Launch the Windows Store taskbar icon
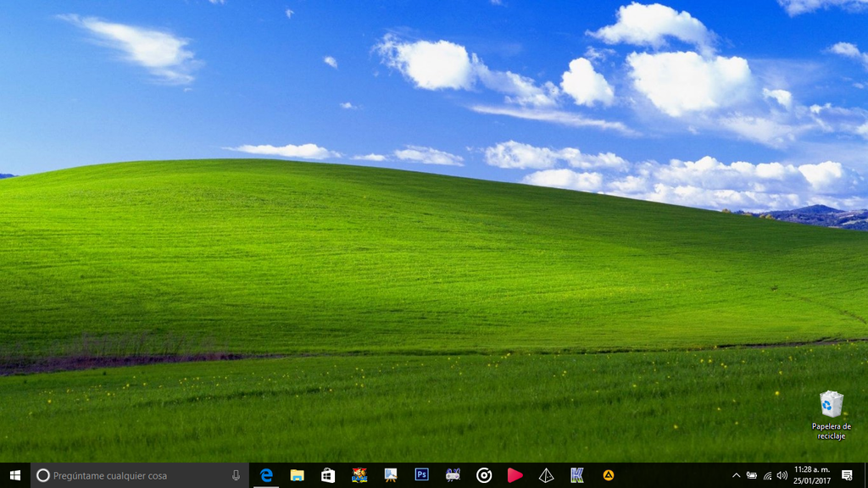 click(328, 475)
